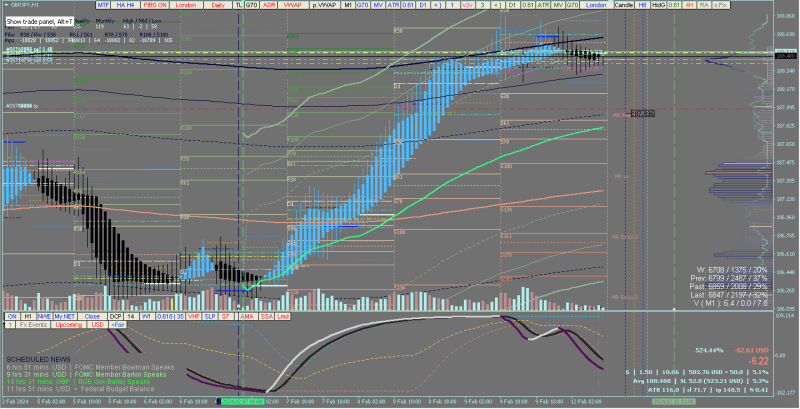Click the green MV button
The height and width of the screenshot is (409, 800).
point(557,5)
